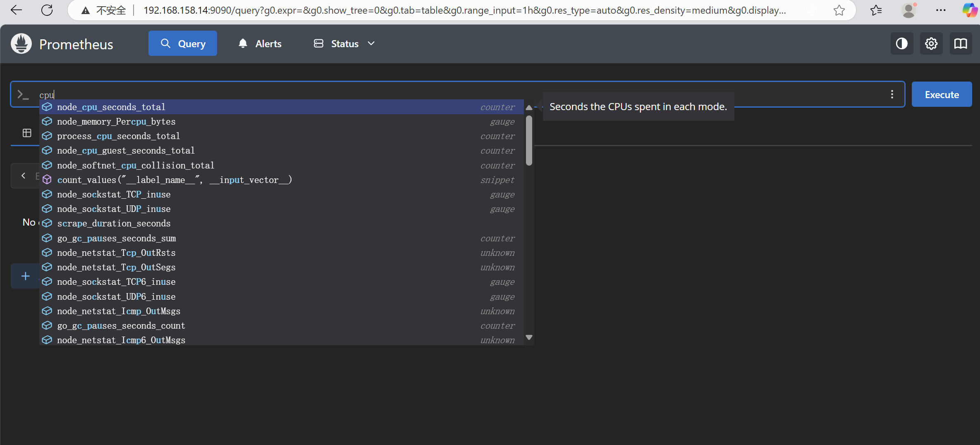Image resolution: width=980 pixels, height=445 pixels.
Task: Click the address bar URL
Action: (x=464, y=10)
